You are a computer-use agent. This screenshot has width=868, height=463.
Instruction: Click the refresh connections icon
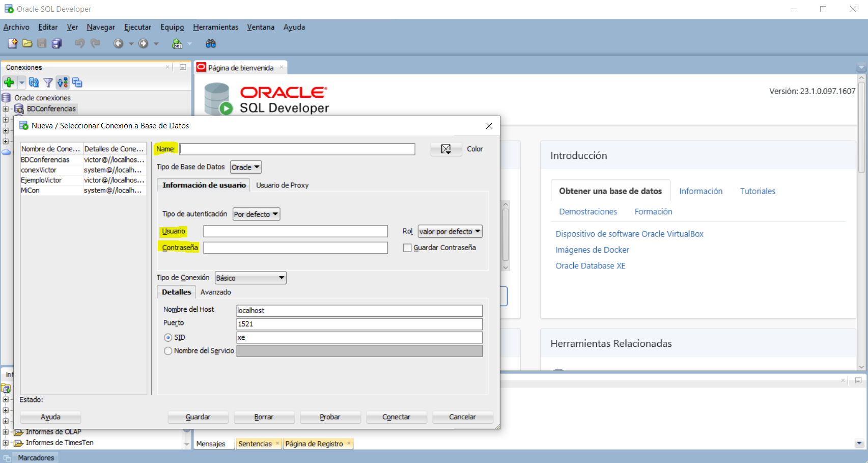34,83
